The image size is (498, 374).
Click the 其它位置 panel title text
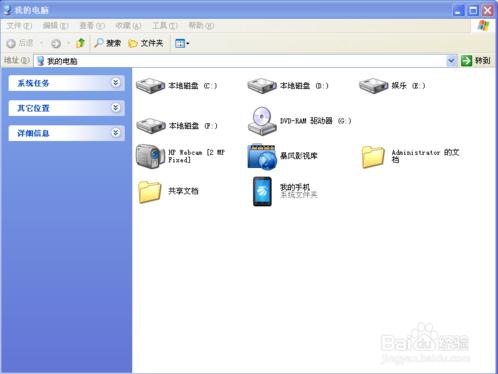[x=33, y=108]
